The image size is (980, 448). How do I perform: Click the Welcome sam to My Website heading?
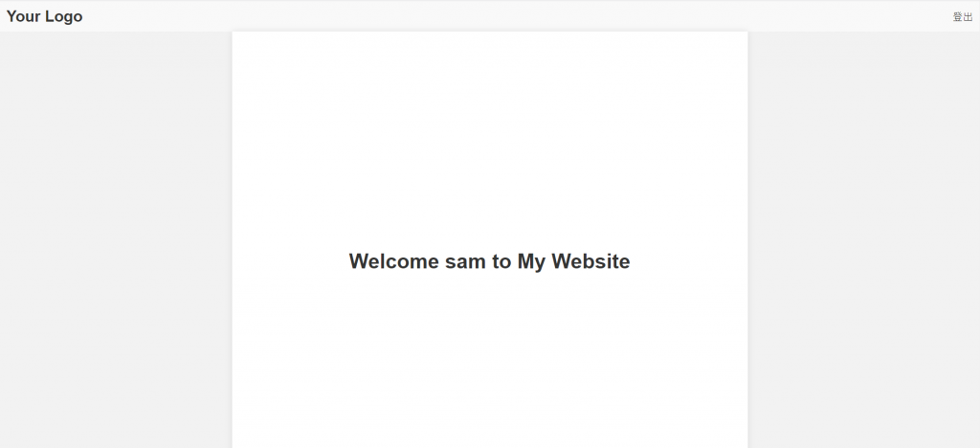pos(489,261)
